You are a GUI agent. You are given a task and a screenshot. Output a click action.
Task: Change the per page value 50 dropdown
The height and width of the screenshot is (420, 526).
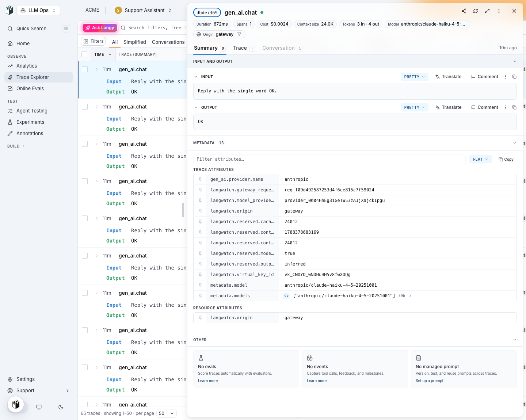167,413
